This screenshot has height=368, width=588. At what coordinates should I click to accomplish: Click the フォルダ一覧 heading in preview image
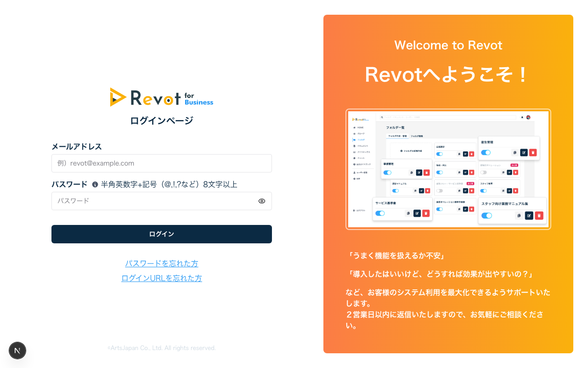(x=395, y=127)
